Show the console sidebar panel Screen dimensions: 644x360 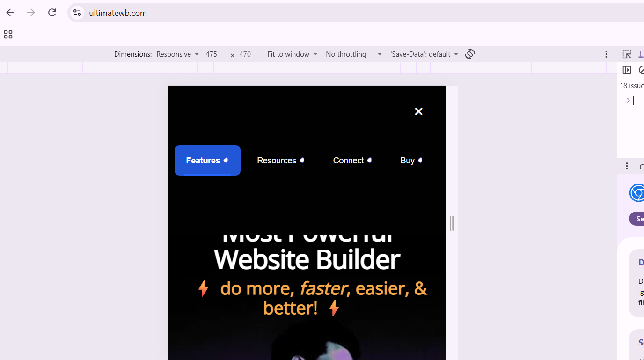[627, 70]
